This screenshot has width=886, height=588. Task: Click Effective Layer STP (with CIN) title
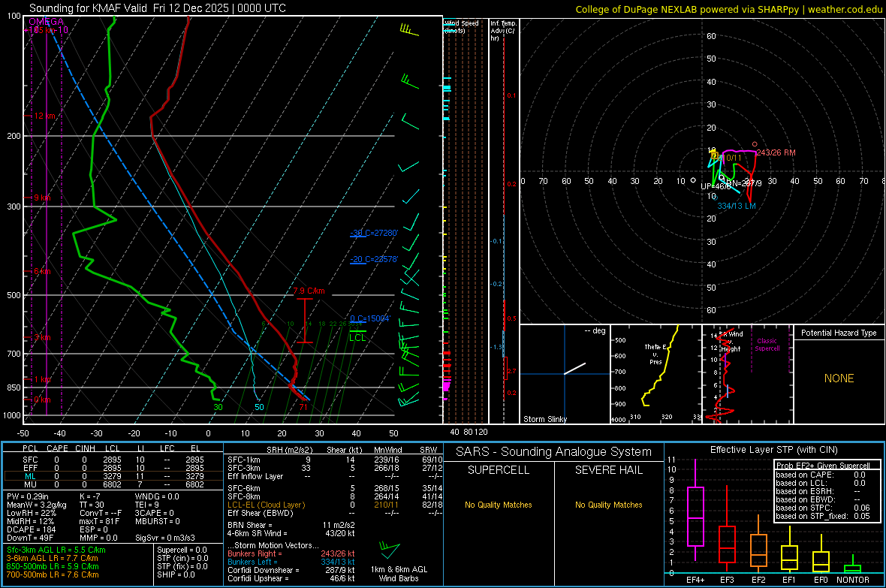(x=773, y=450)
